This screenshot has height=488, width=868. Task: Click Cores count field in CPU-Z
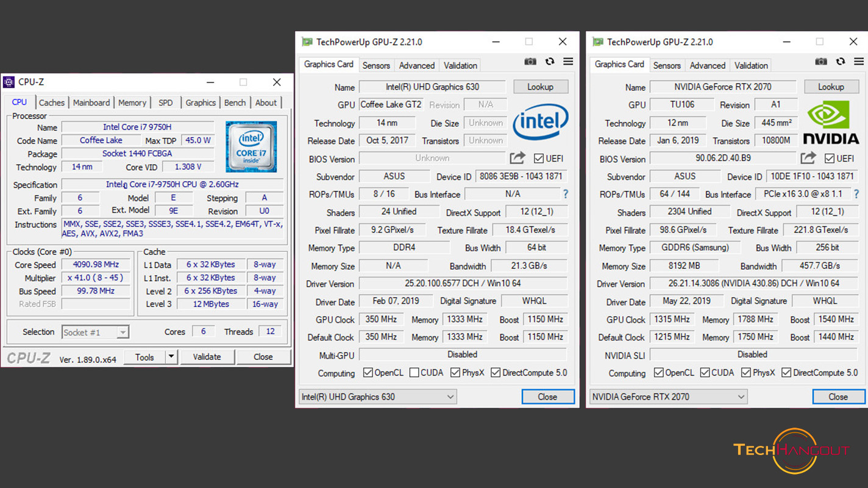point(203,331)
